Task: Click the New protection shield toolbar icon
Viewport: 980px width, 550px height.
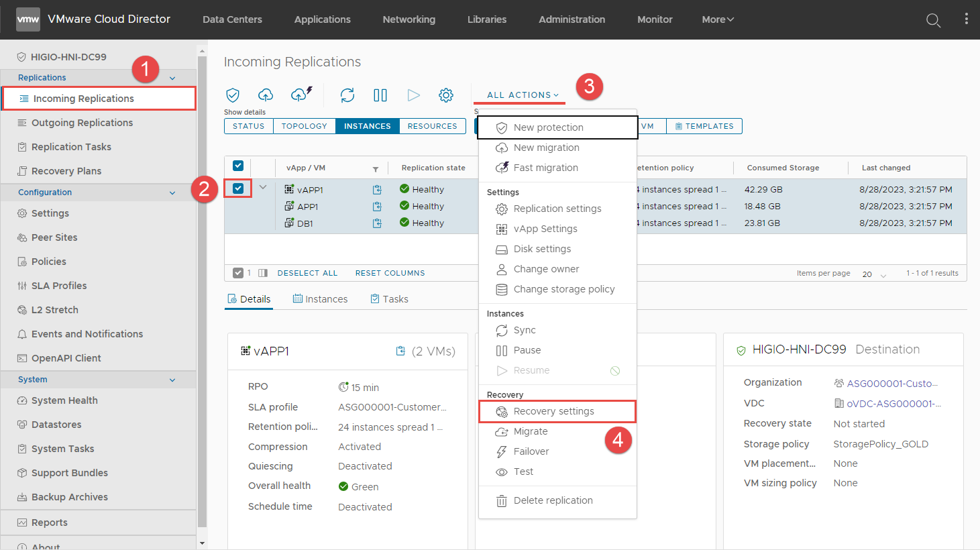Action: tap(233, 95)
